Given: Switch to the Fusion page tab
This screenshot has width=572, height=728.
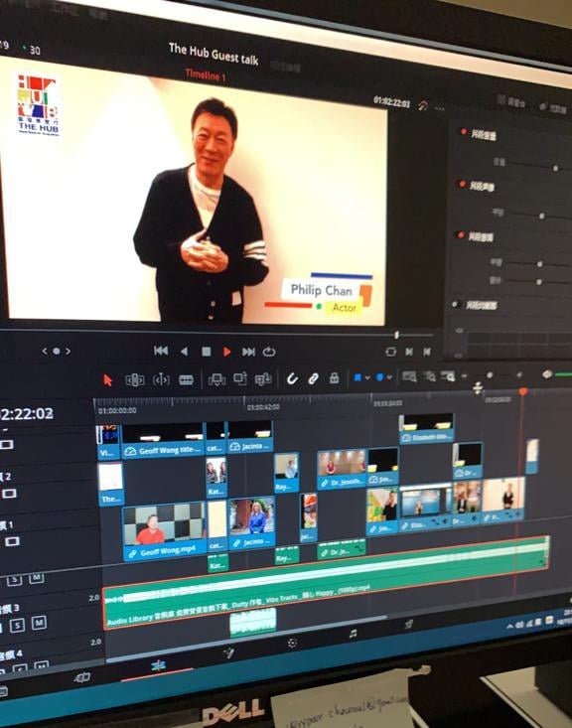Looking at the screenshot, I should pyautogui.click(x=228, y=654).
